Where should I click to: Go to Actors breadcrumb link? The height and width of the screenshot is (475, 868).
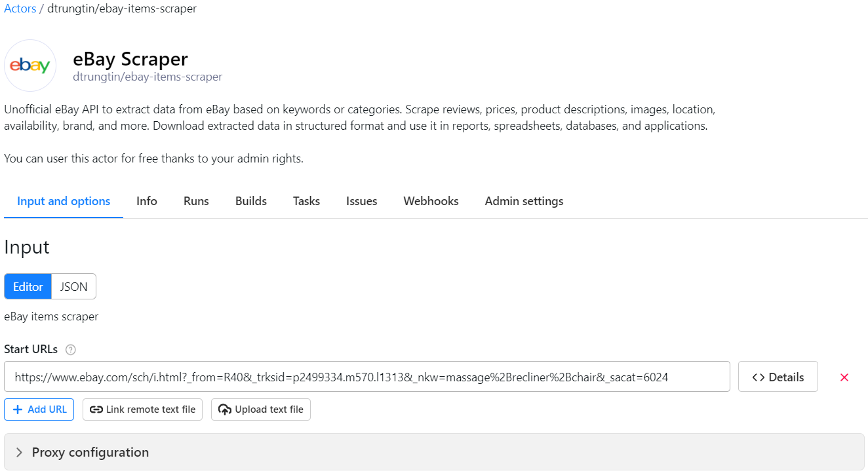tap(20, 9)
